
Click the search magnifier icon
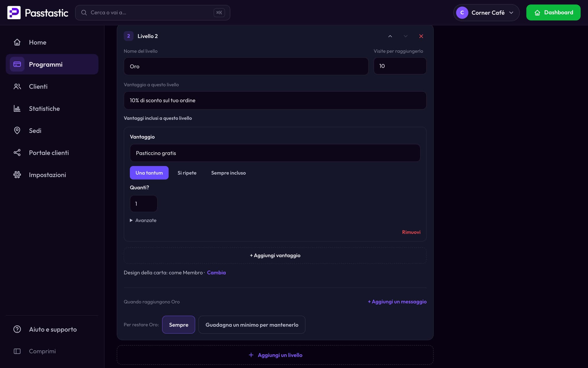click(x=84, y=13)
